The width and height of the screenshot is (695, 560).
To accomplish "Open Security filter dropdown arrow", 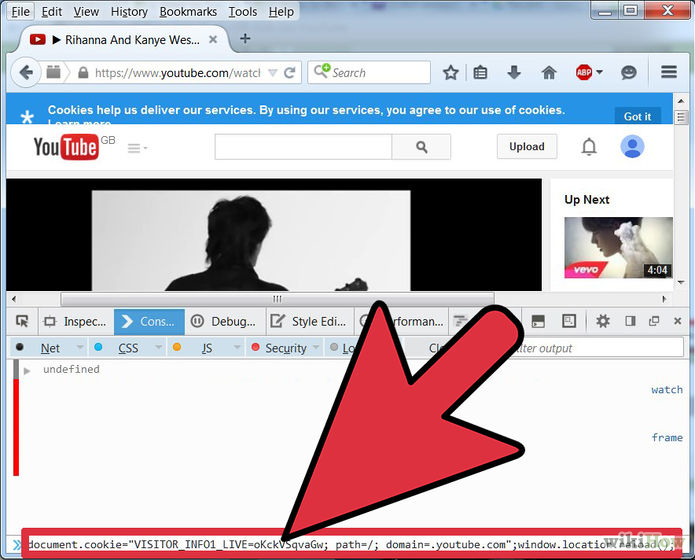I will click(316, 347).
